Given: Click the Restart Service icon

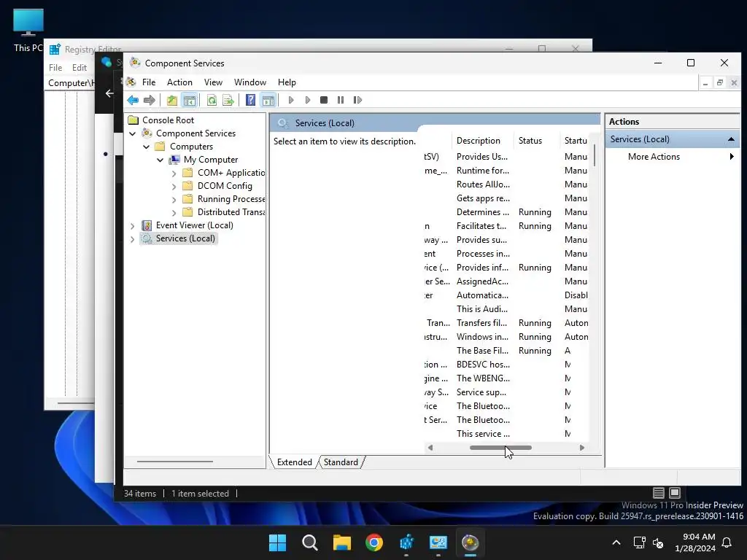Looking at the screenshot, I should tap(357, 100).
